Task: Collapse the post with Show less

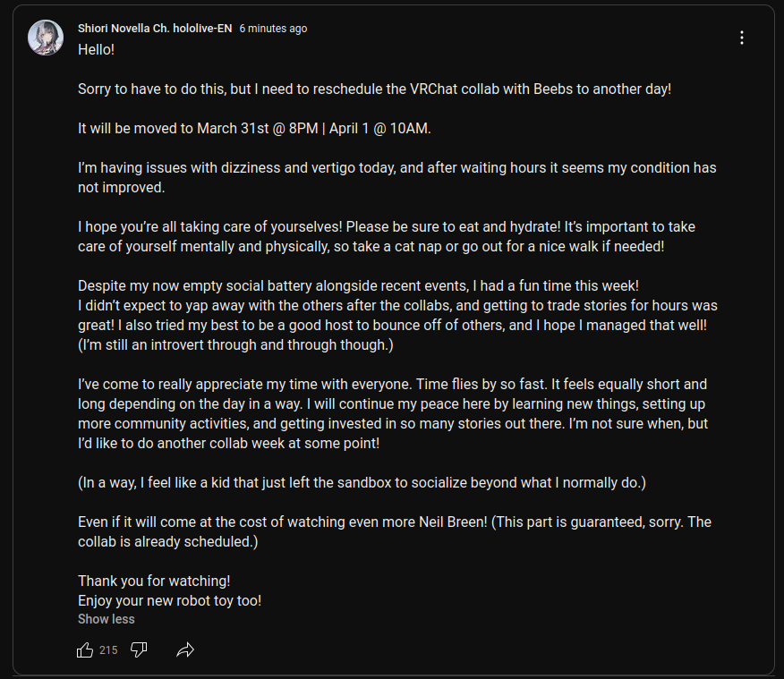Action: (107, 619)
